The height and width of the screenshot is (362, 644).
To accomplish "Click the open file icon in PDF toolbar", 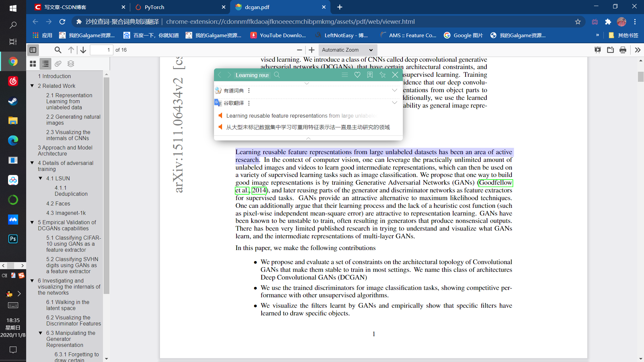I will pos(610,50).
